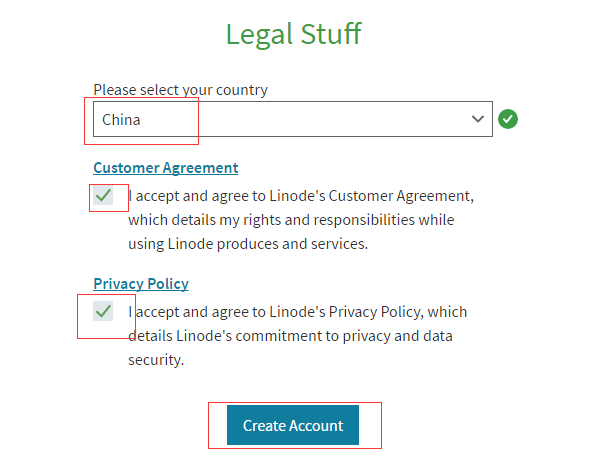This screenshot has height=465, width=601.
Task: Click the word 'security.' under Privacy Policy
Action: 156,360
